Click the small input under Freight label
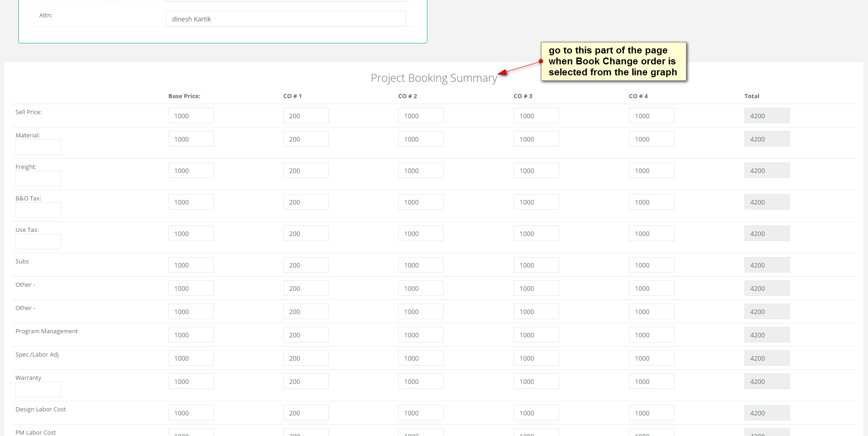Image resolution: width=868 pixels, height=436 pixels. tap(38, 179)
